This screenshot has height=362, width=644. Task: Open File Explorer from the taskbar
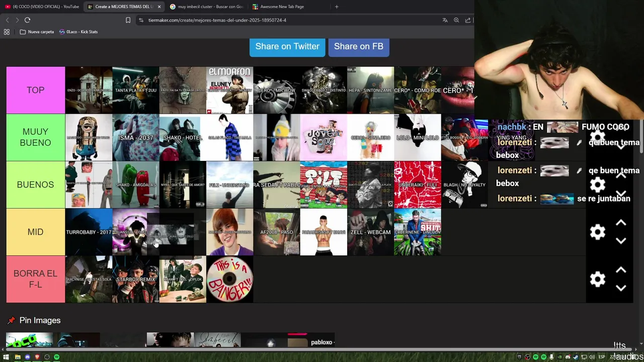coord(18,357)
